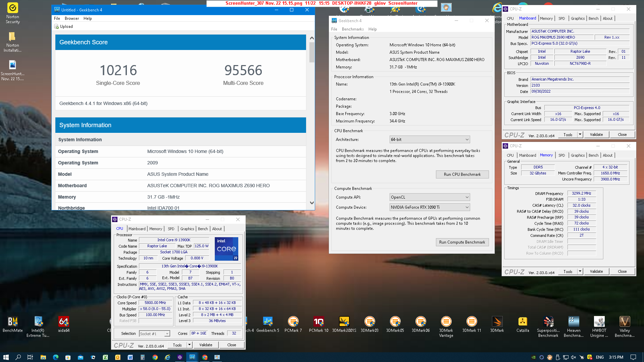Viewport: 644px width, 362px height.
Task: Open Norton Security desktop icon
Action: tap(13, 13)
